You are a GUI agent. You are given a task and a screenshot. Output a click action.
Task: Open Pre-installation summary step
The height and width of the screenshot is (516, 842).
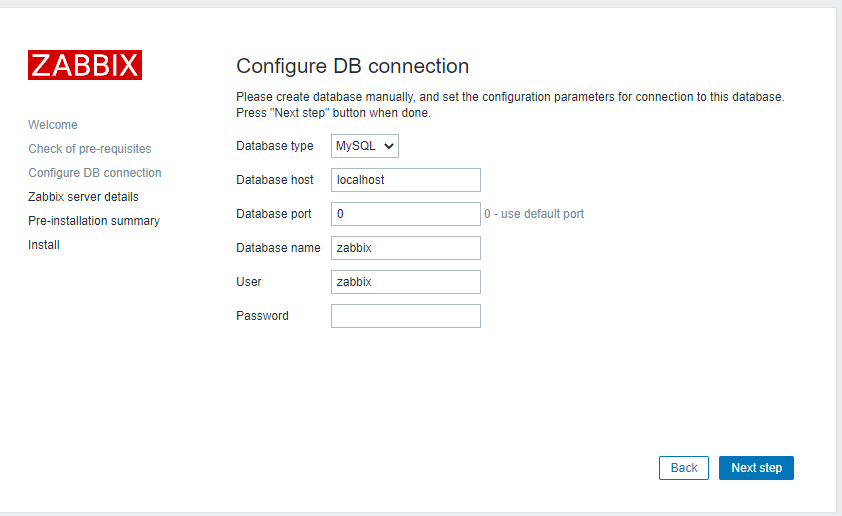94,221
